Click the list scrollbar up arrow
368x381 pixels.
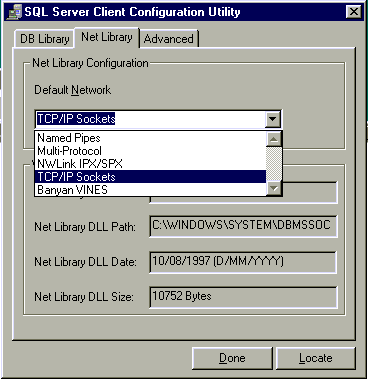point(274,139)
